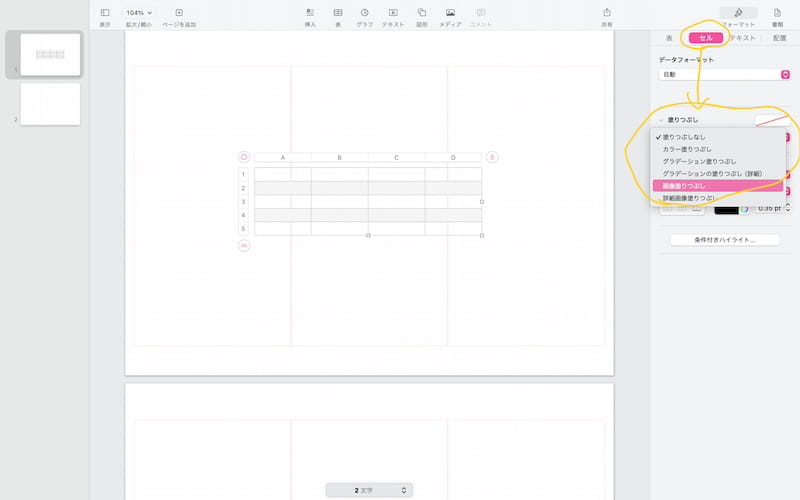
Task: Choose 画像塗りつぶし from the fill menu
Action: pos(684,186)
